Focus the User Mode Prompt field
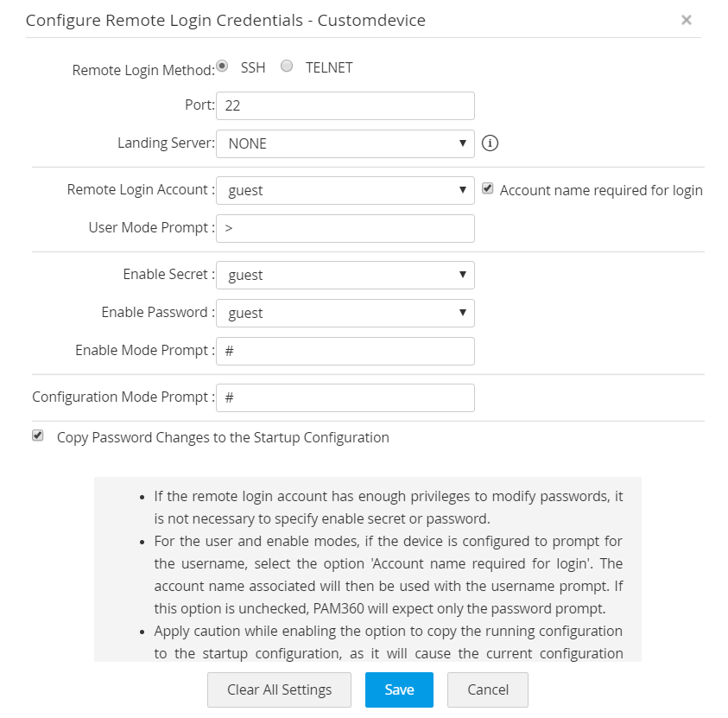Image resolution: width=728 pixels, height=718 pixels. [345, 228]
